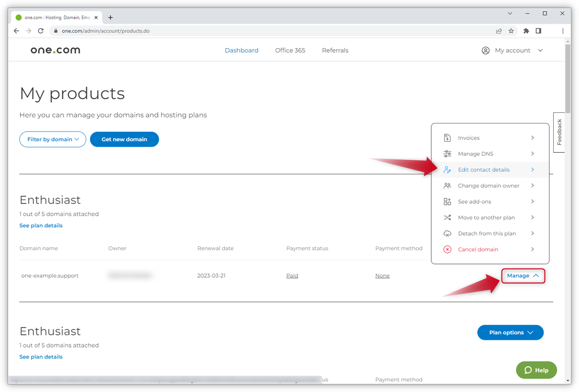Switch to the Office 365 section
This screenshot has height=392, width=579.
click(290, 50)
